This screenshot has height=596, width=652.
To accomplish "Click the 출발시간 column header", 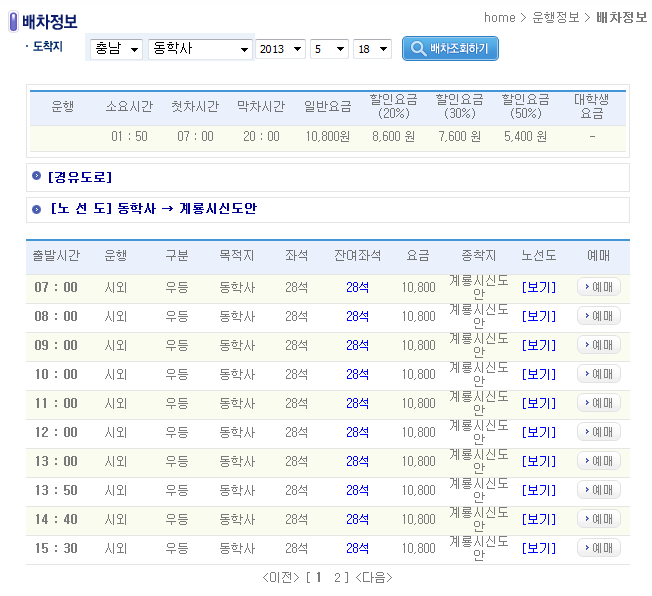I will [56, 255].
